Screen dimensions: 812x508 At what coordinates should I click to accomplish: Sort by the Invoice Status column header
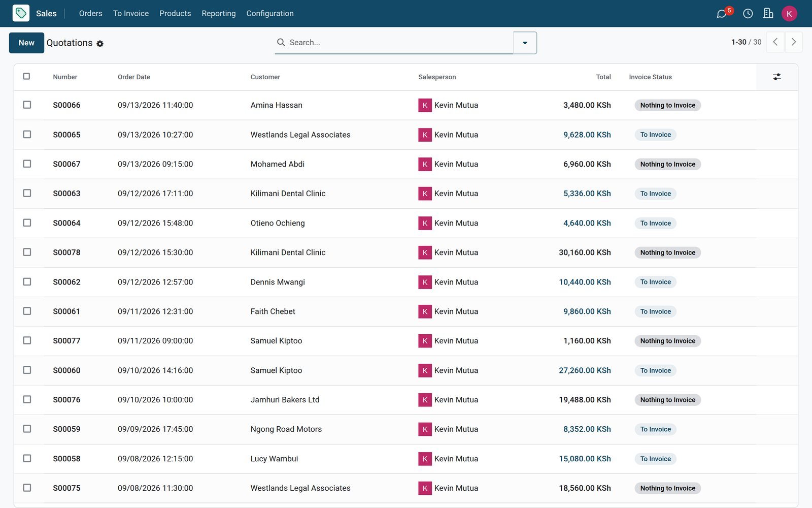coord(650,77)
